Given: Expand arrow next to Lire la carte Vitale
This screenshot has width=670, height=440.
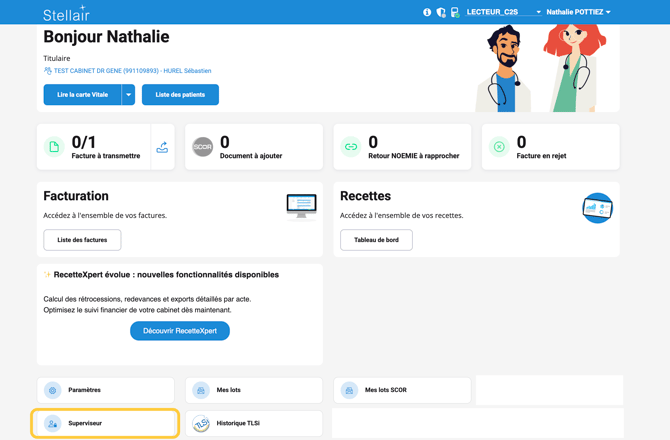Looking at the screenshot, I should point(128,95).
